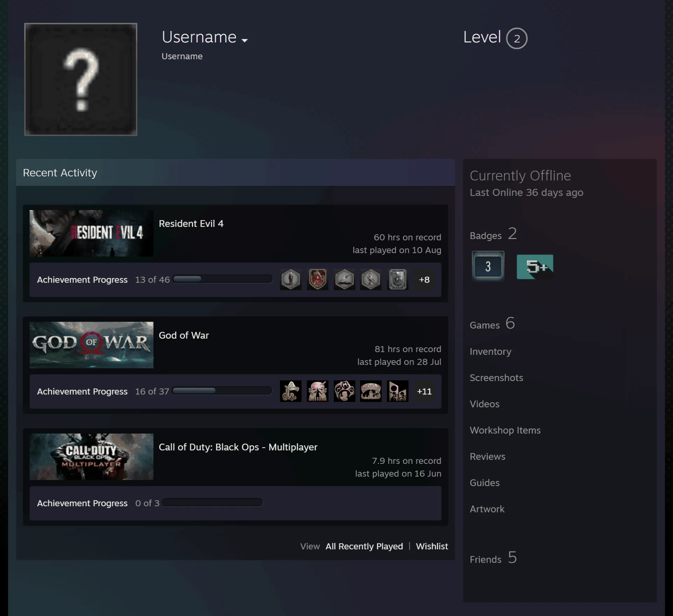The height and width of the screenshot is (616, 673).
Task: Open the Reviews link
Action: tap(488, 456)
